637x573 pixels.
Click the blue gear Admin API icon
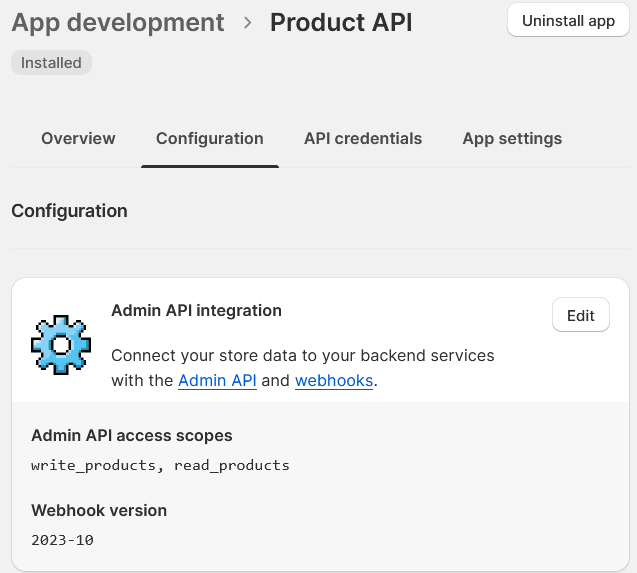(61, 345)
